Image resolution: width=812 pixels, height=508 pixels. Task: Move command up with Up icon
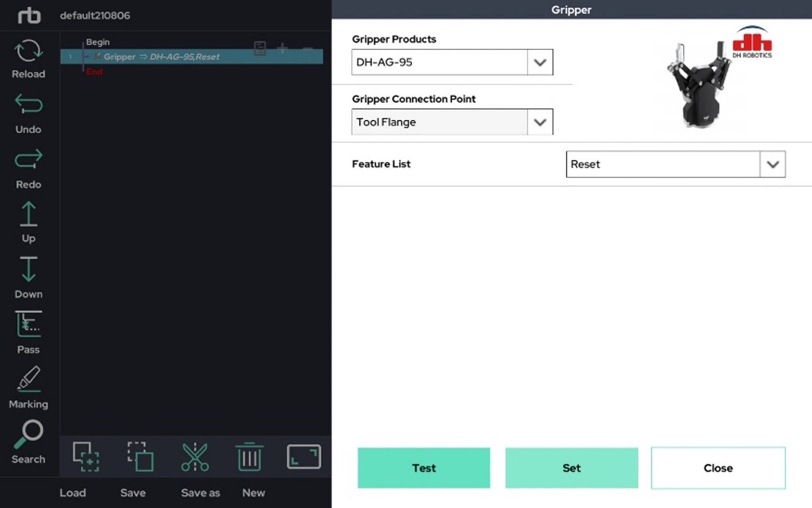click(28, 214)
